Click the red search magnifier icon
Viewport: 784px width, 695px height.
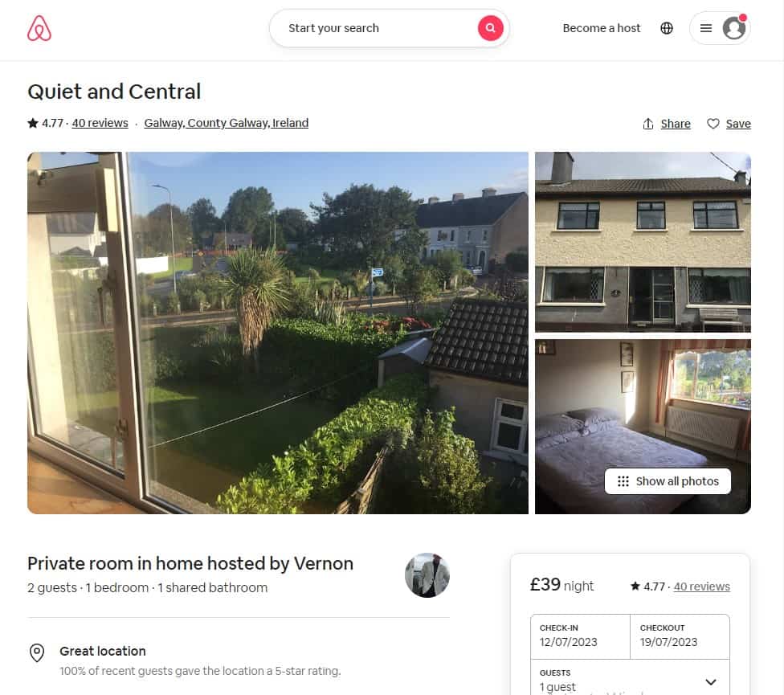490,28
